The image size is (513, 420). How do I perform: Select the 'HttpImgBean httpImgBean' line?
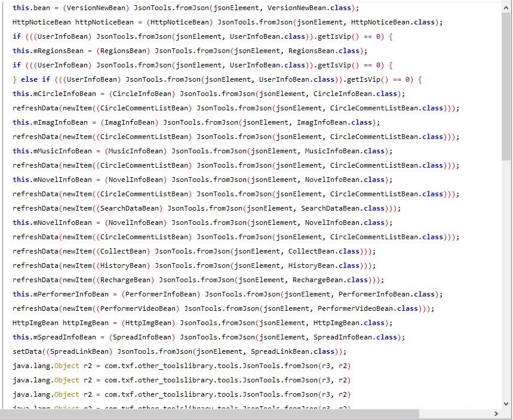pos(202,323)
